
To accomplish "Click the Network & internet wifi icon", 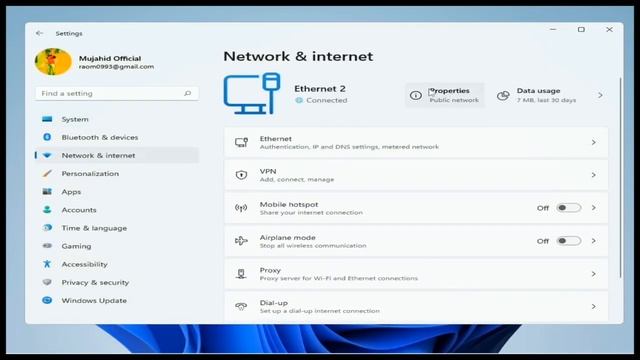I will point(47,156).
